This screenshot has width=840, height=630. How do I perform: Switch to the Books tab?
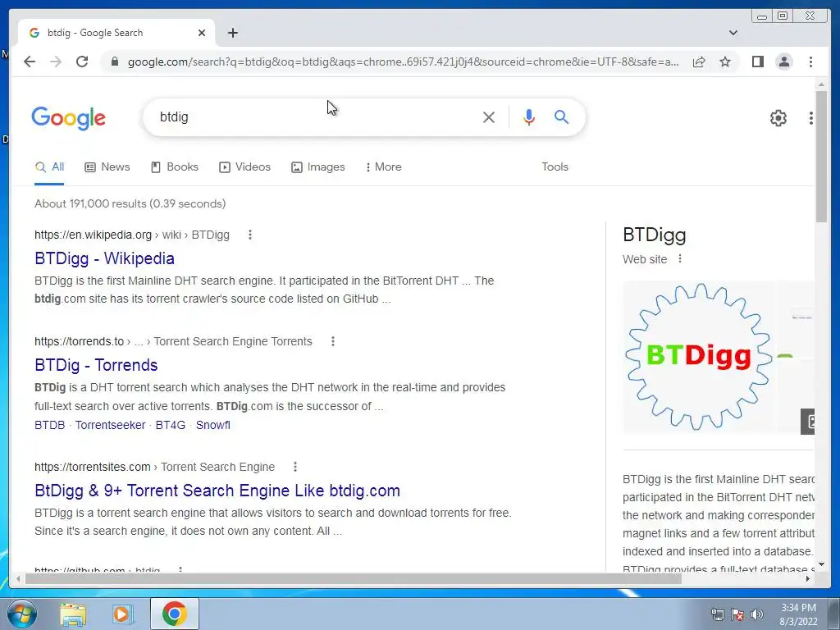175,167
